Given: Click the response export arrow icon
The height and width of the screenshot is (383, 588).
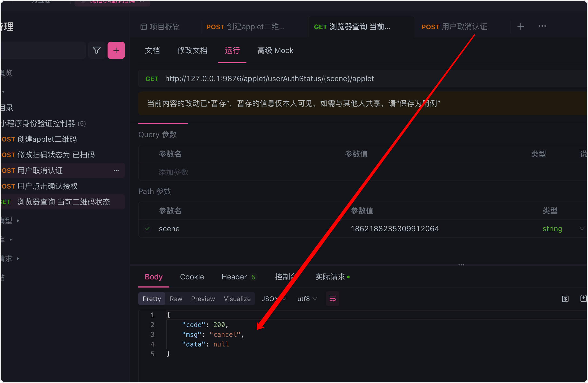Looking at the screenshot, I should tap(565, 299).
